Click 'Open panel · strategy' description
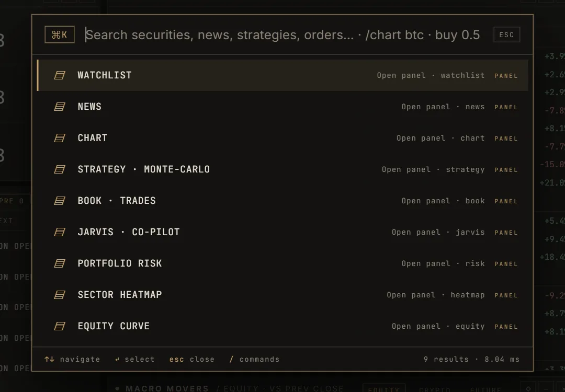Viewport: 565px width, 392px height. pos(433,169)
